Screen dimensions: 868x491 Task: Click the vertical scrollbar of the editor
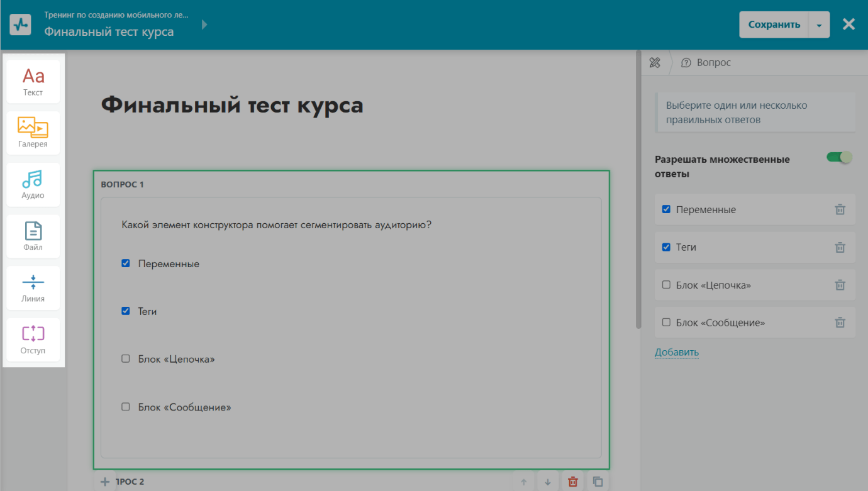(638, 189)
